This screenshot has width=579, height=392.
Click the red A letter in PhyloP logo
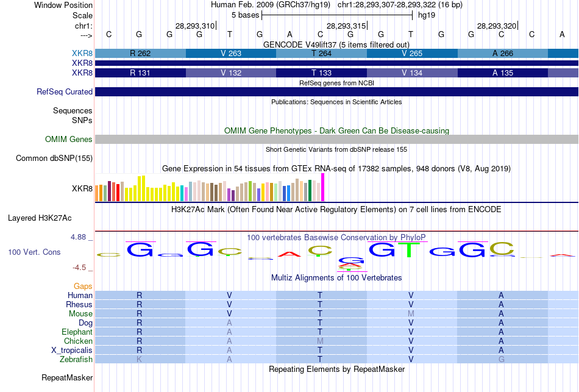coord(289,254)
